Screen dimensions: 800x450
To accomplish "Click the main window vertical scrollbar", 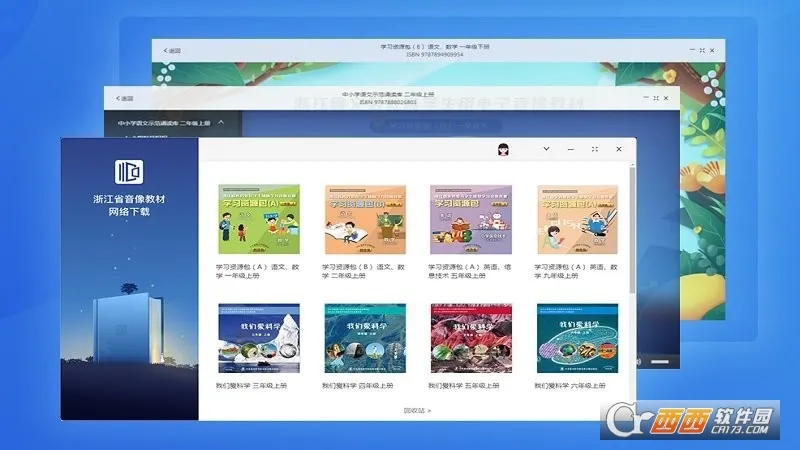I will [631, 230].
